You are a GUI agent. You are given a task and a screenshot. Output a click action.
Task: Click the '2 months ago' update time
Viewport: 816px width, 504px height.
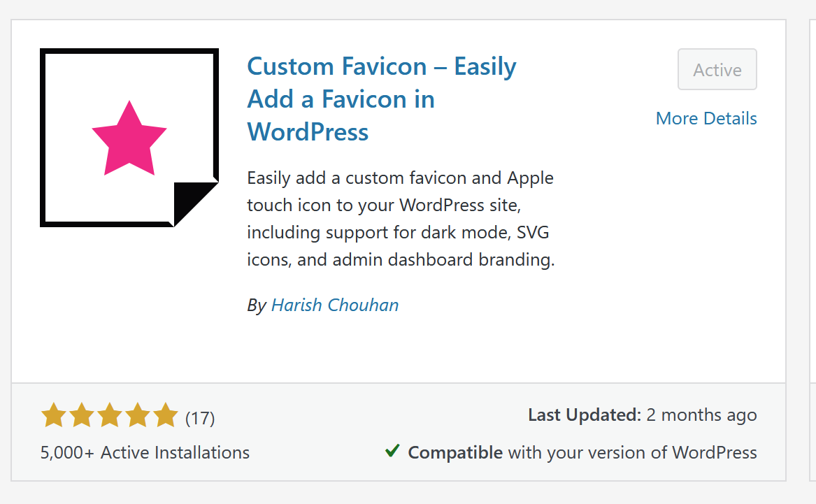(701, 415)
